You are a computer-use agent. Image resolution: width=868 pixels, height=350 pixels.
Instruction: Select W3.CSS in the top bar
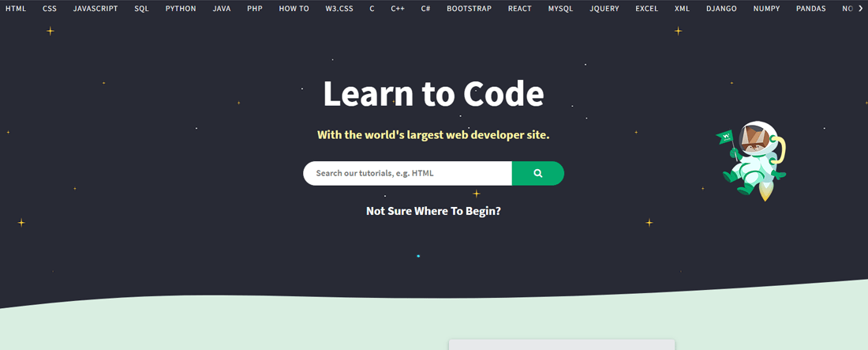pos(339,9)
